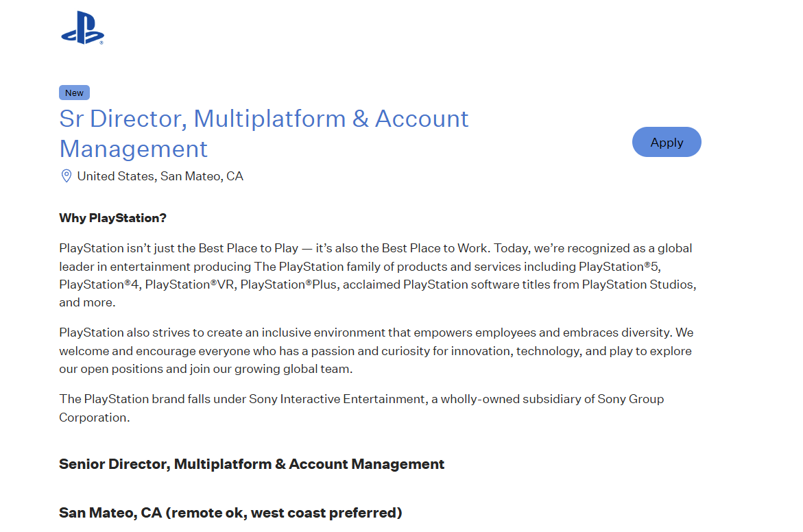803x532 pixels.
Task: Click the Senior Director, Multiplatform & Account Management subheading
Action: click(252, 464)
